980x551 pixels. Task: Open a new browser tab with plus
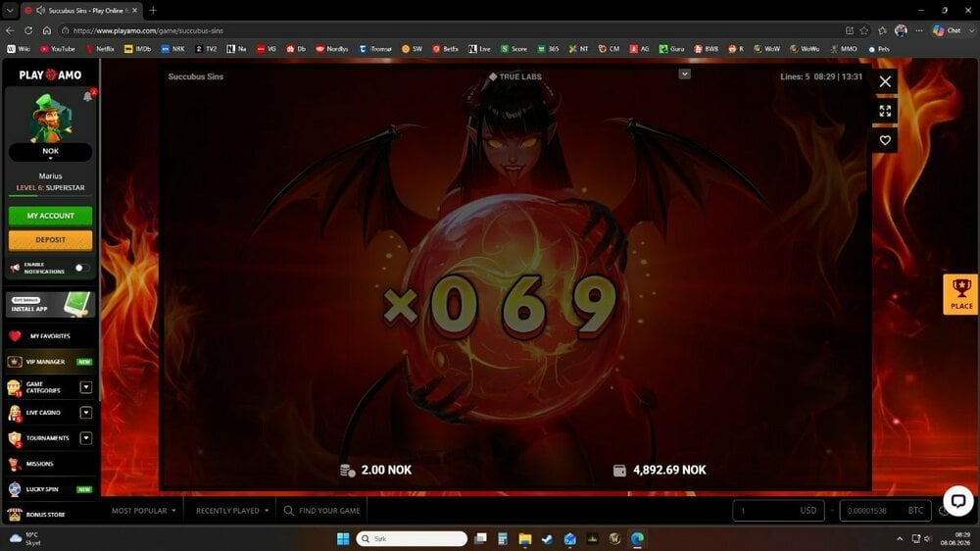click(x=153, y=10)
